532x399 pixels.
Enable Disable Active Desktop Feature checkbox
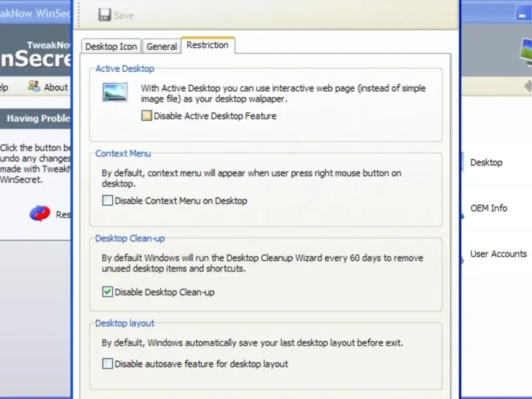146,116
